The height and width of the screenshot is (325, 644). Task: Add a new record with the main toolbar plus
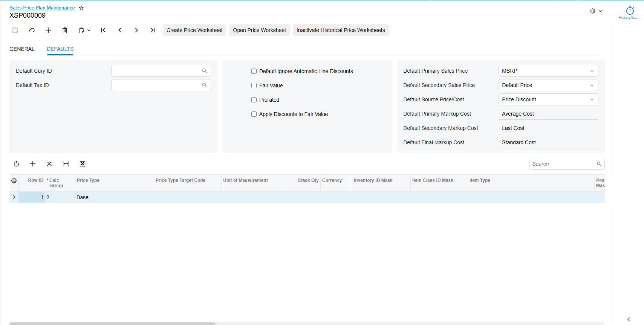48,30
